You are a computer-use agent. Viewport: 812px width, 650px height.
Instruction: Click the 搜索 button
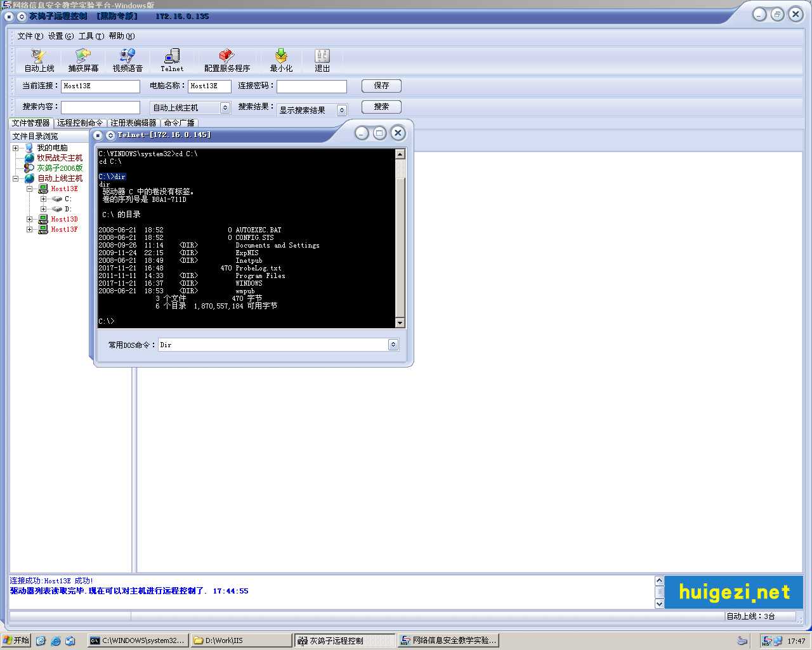pyautogui.click(x=381, y=107)
